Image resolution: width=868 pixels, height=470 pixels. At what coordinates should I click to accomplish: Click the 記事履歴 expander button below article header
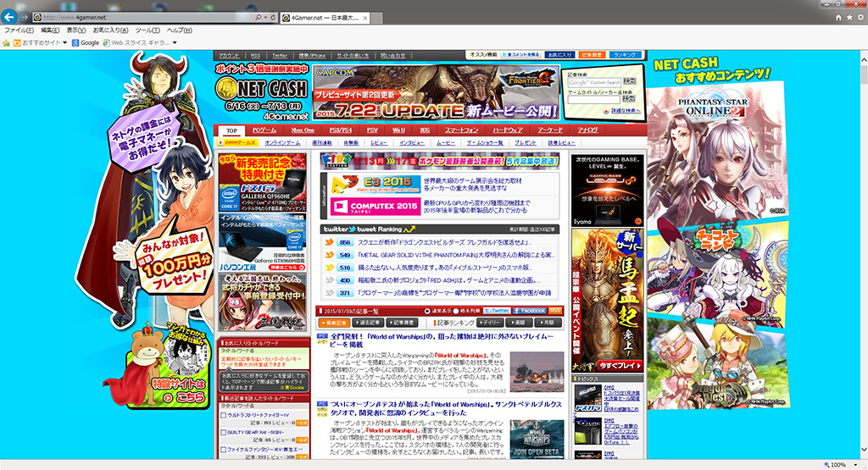(401, 323)
